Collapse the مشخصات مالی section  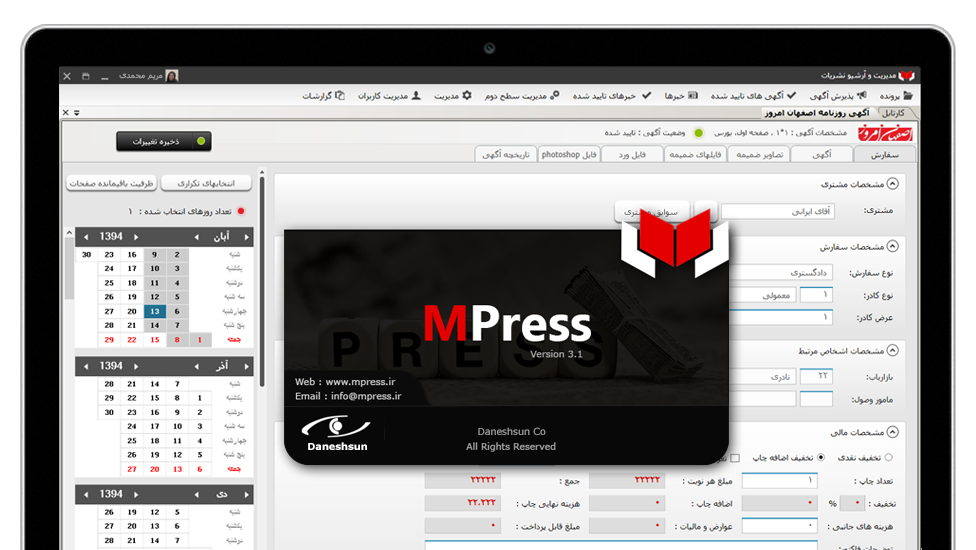pyautogui.click(x=893, y=432)
